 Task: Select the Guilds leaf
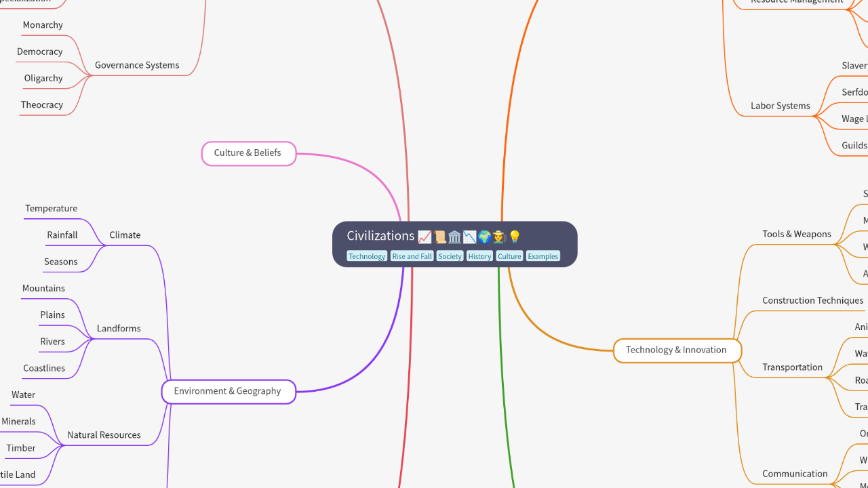click(854, 145)
